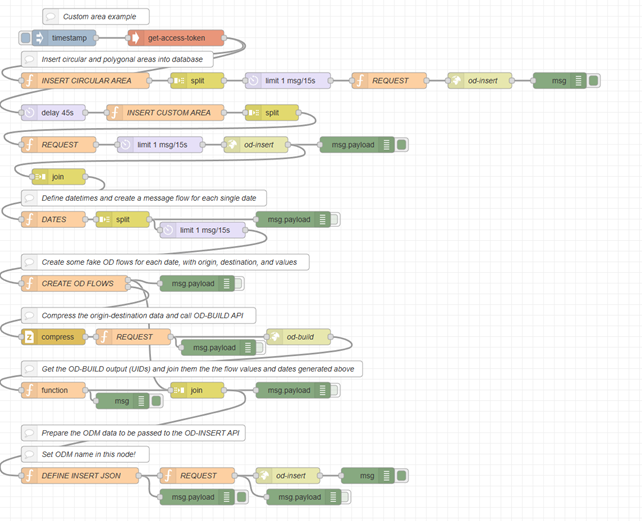Click the 'Custom area example' comment node

pyautogui.click(x=96, y=17)
